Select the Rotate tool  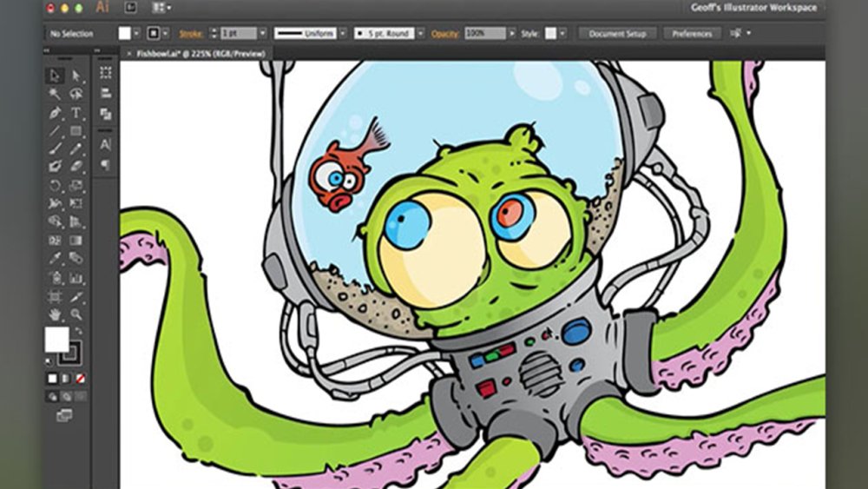pyautogui.click(x=55, y=186)
